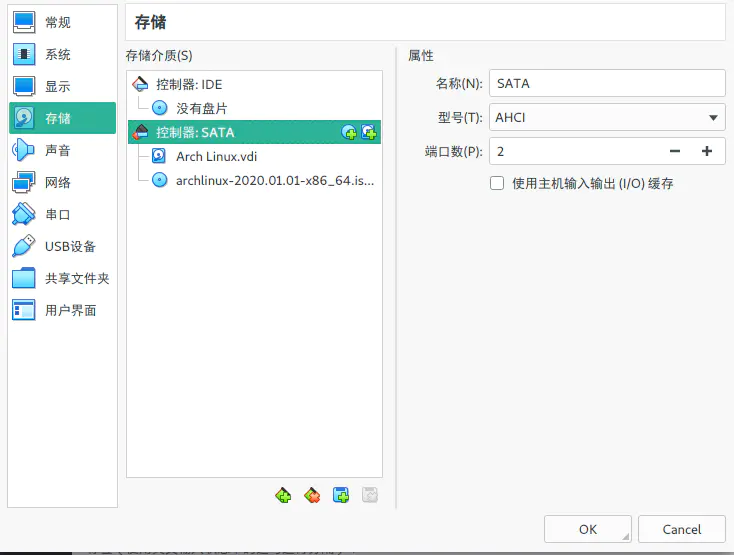The height and width of the screenshot is (555, 734).
Task: Click the 串口 serial port plug icon
Action: point(23,214)
